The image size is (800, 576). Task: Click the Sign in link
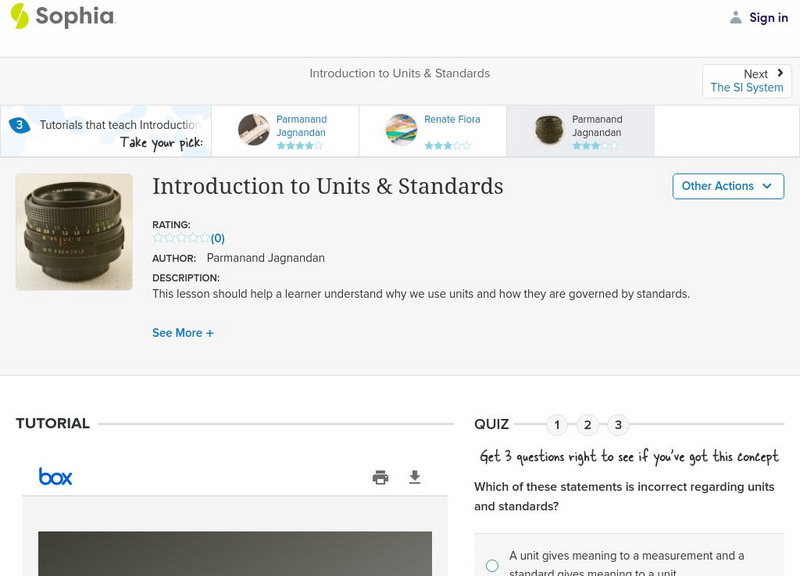point(768,17)
